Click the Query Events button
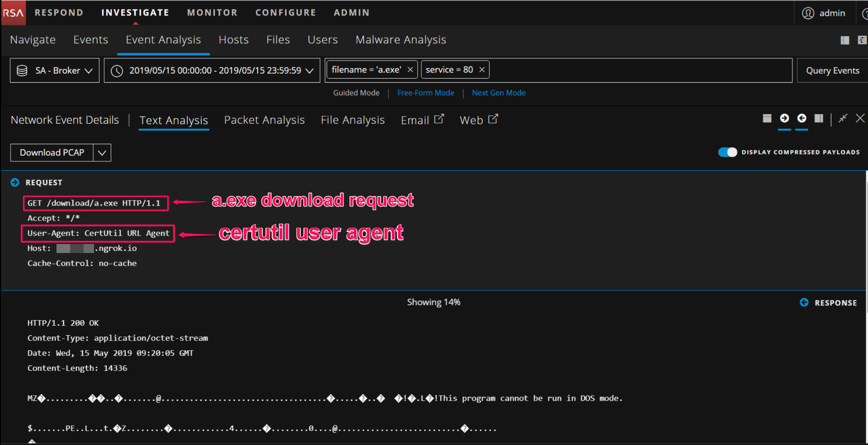The image size is (868, 445). click(x=832, y=70)
